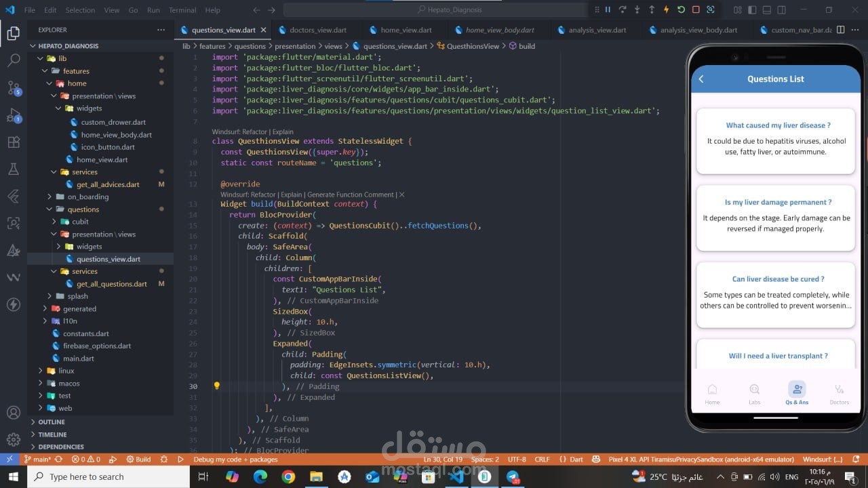Split the editor to the right
This screenshot has width=868, height=488.
click(x=841, y=30)
